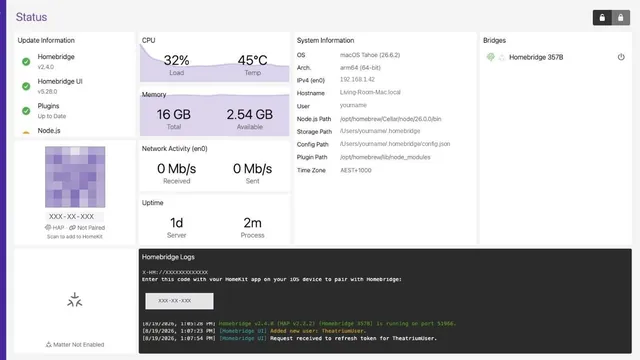Click the 45°C CPU Temp value
This screenshot has height=360, width=640.
pyautogui.click(x=252, y=60)
